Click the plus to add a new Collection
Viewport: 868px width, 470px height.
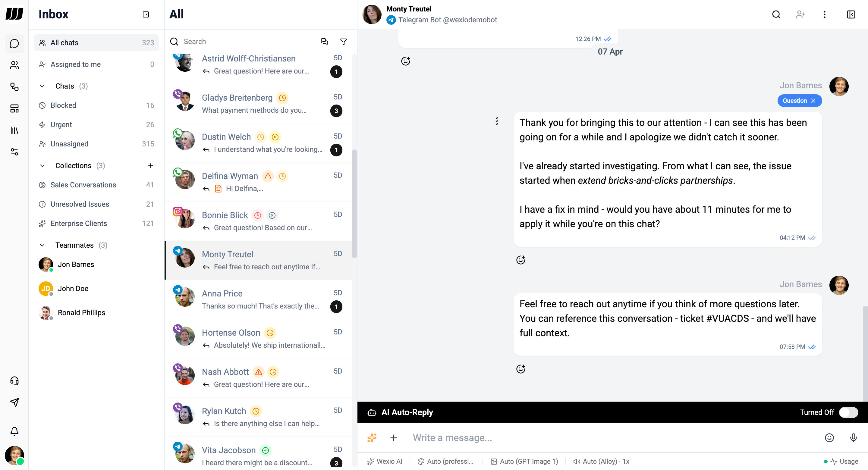tap(151, 165)
